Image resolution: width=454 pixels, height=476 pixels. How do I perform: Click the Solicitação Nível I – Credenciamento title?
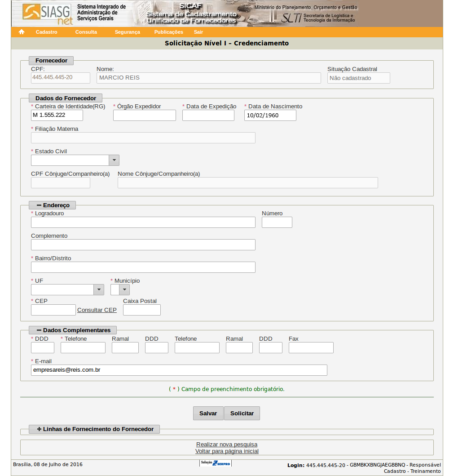226,43
